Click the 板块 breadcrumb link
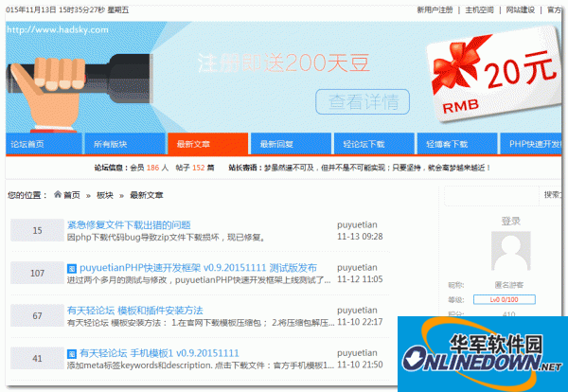Image resolution: width=568 pixels, height=392 pixels. (x=105, y=195)
